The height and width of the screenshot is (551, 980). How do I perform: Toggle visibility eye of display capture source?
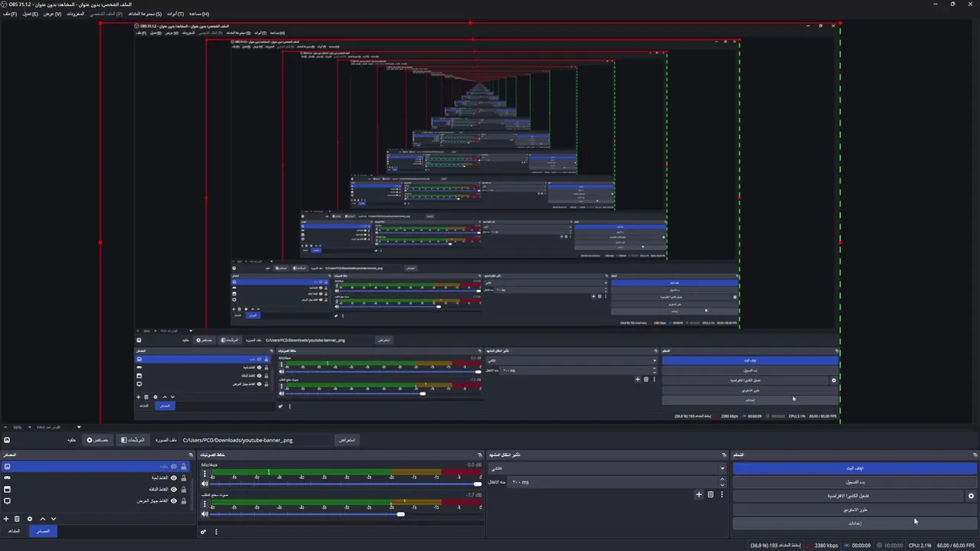click(x=174, y=500)
